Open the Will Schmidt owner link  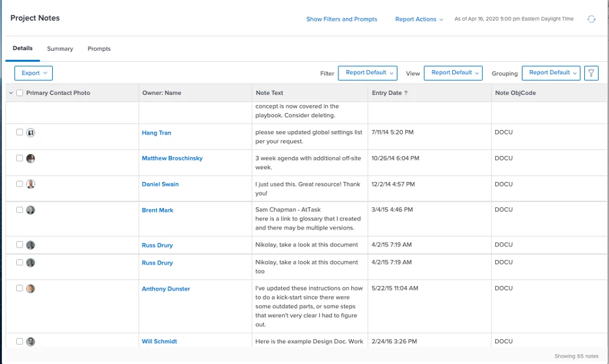click(159, 341)
